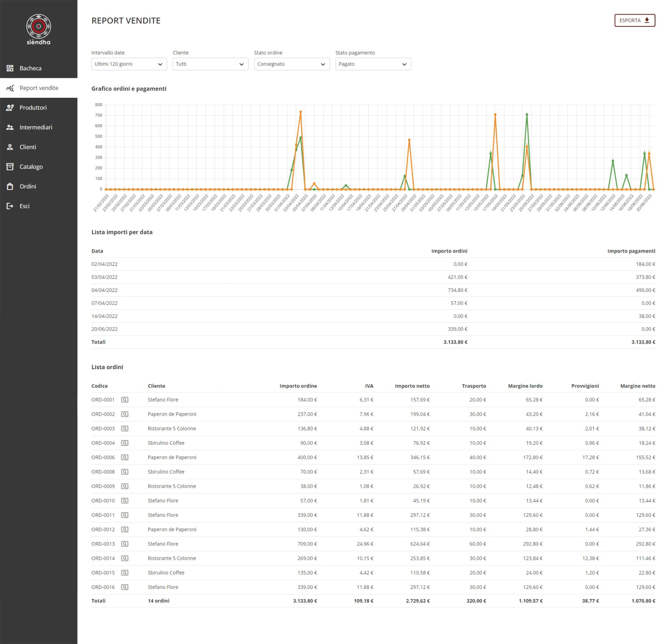Click magnifier icon next to ORD-0009
Viewport: 667px width, 644px height.
(x=125, y=486)
